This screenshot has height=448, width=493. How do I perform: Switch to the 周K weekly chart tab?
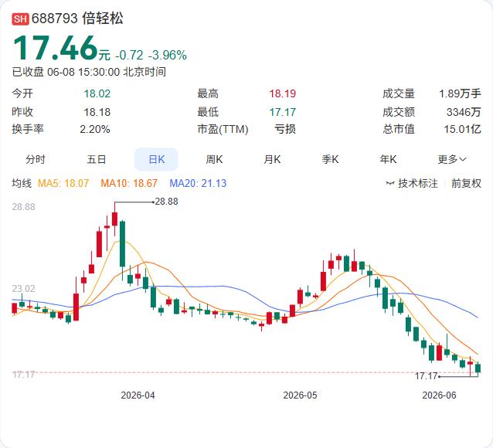214,159
